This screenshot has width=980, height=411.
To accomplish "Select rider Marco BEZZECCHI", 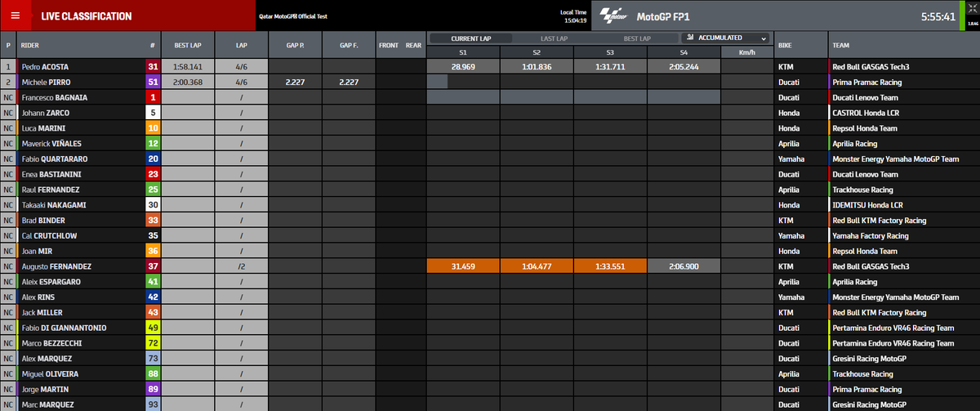I will (52, 343).
